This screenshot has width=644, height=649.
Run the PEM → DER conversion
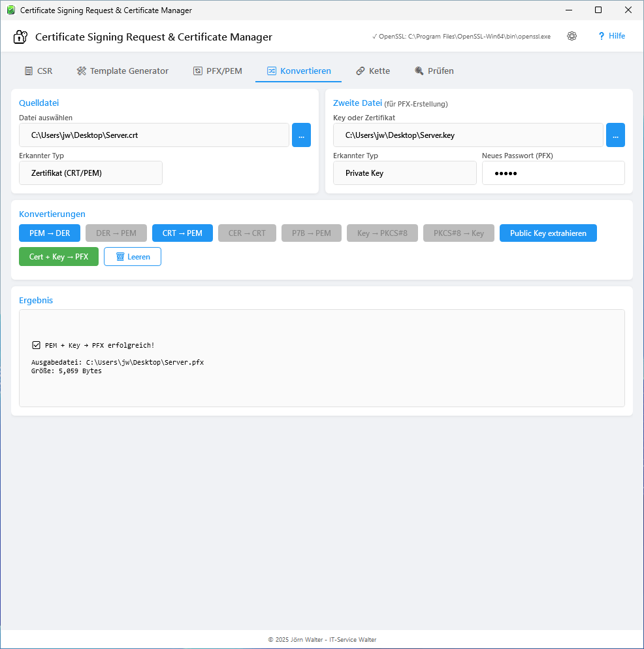coord(49,233)
